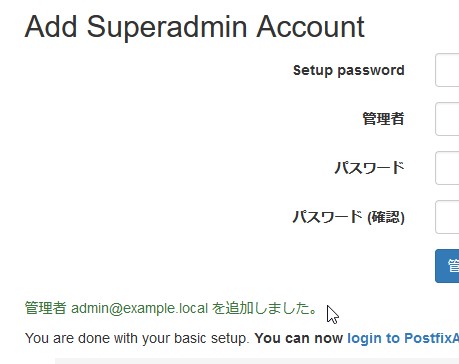The width and height of the screenshot is (459, 364).
Task: Click the Setup password label
Action: click(x=349, y=70)
